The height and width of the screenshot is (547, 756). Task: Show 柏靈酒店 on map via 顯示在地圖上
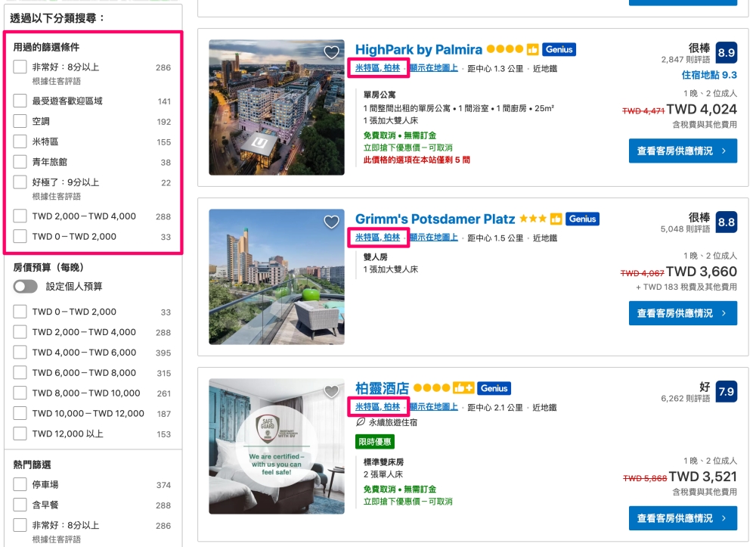click(434, 406)
